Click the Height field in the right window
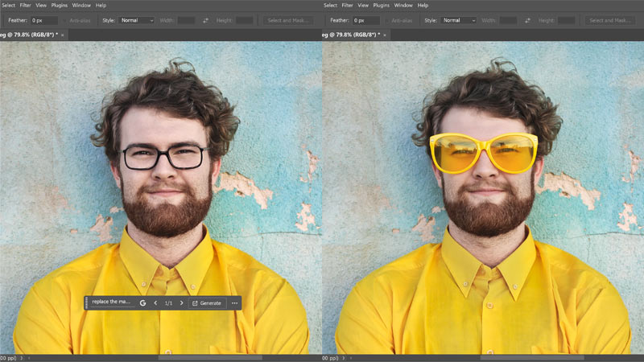 (x=567, y=20)
